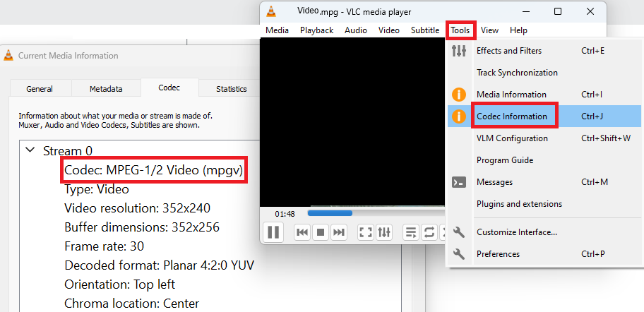
Task: Switch to the General tab
Action: pos(40,89)
